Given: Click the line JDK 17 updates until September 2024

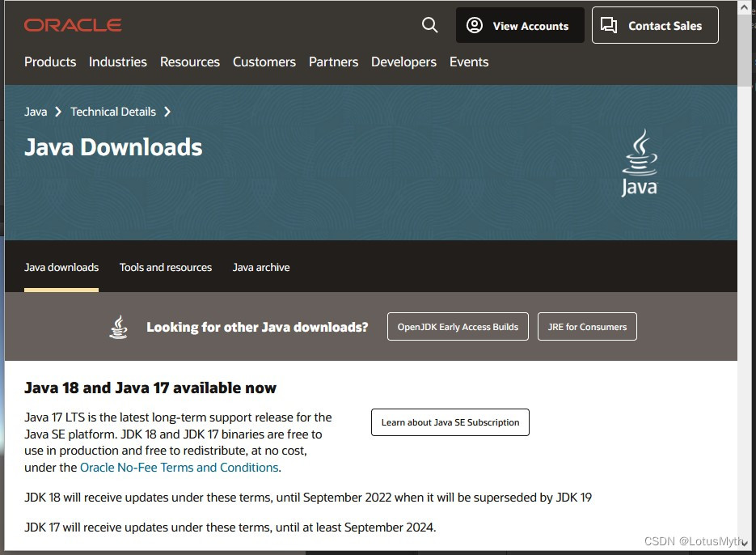Looking at the screenshot, I should point(230,527).
